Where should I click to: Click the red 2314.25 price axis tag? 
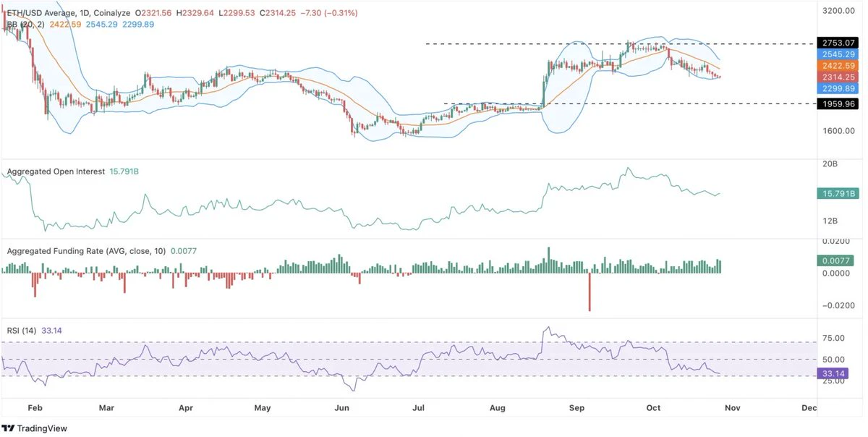838,77
